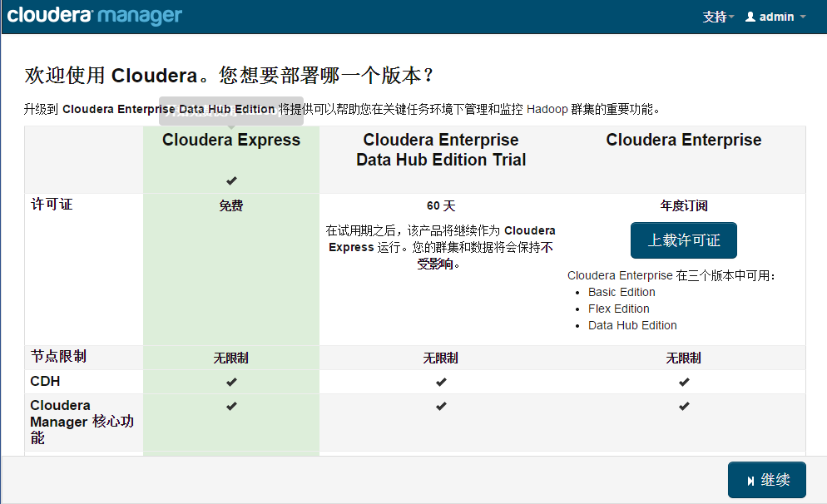Image resolution: width=827 pixels, height=504 pixels.
Task: Click the text Cloudera Enterprise 在三个版本中可用
Action: (x=671, y=276)
